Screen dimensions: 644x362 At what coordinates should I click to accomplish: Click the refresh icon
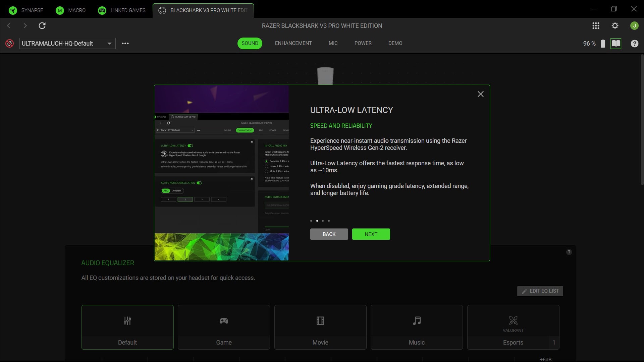42,26
